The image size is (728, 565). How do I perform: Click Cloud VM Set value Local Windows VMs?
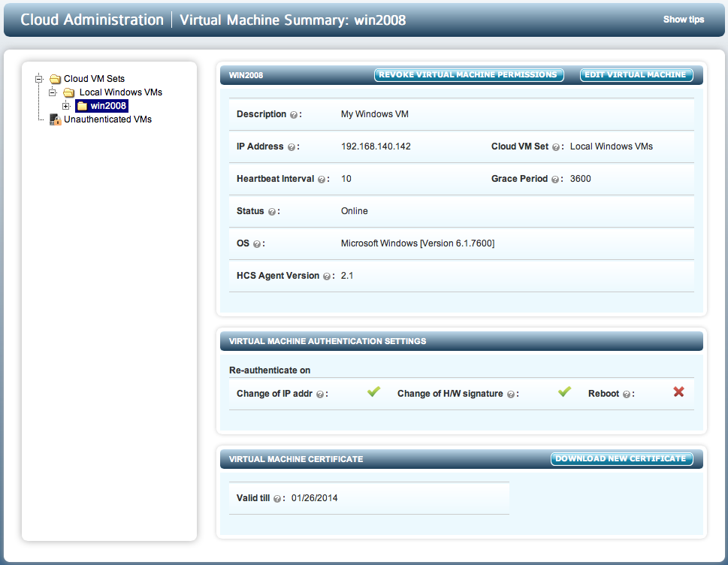click(611, 147)
